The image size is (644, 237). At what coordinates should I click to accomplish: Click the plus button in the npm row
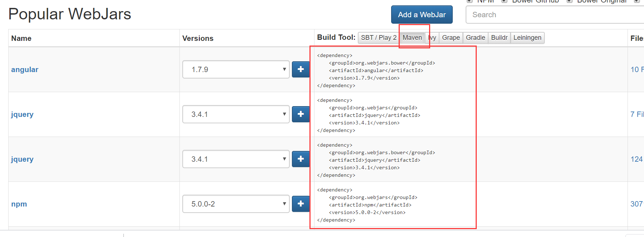point(301,204)
